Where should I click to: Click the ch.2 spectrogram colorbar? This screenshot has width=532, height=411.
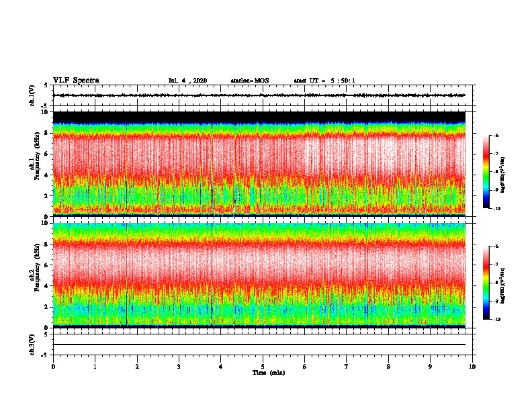coord(486,283)
